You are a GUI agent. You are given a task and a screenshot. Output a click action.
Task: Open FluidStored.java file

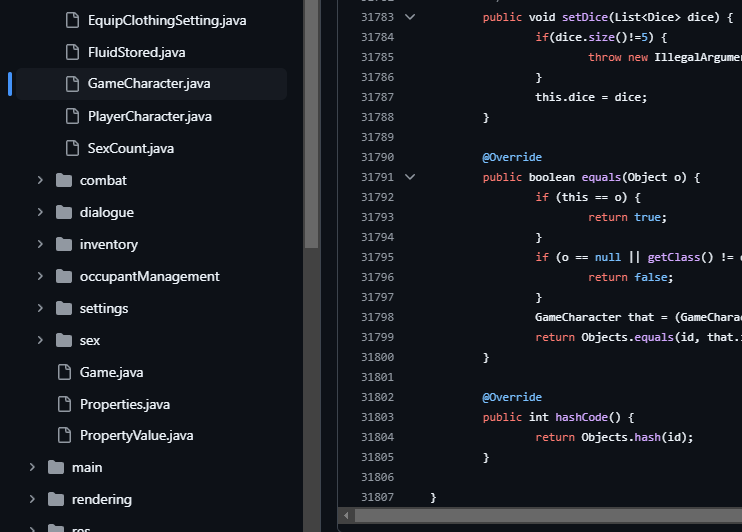pyautogui.click(x=136, y=52)
